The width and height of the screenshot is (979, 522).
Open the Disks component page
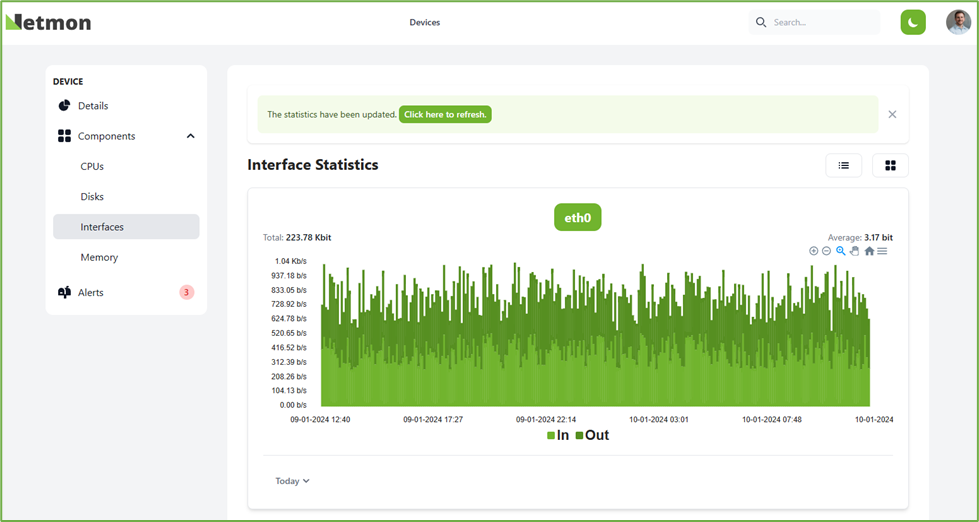pos(92,197)
